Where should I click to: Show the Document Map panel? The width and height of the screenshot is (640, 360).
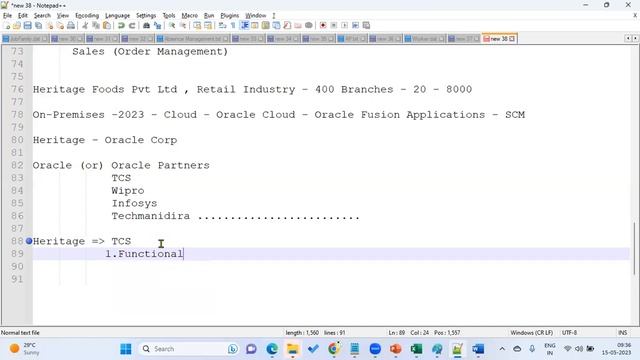pyautogui.click(x=266, y=26)
